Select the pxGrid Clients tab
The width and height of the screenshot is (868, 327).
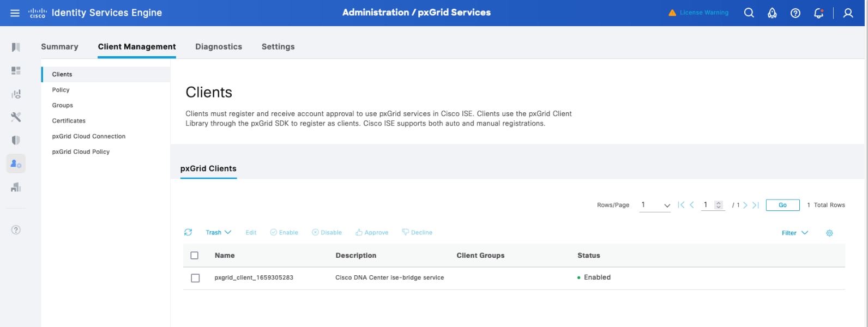coord(208,168)
